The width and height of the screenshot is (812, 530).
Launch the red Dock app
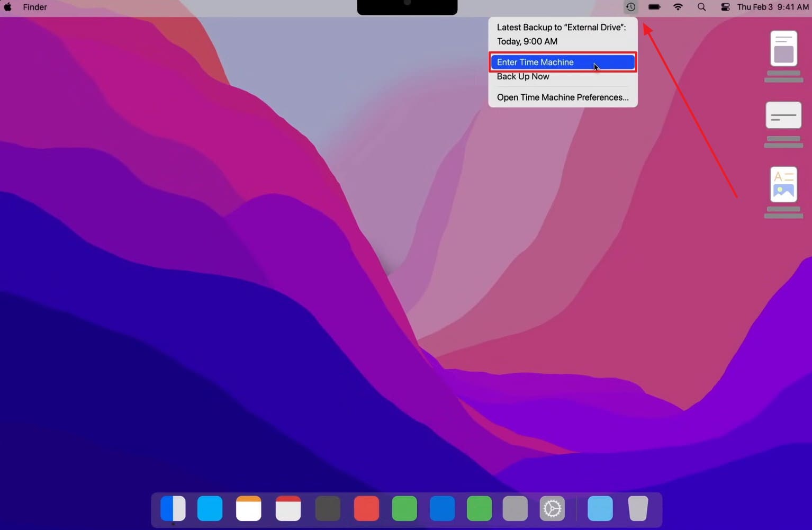click(366, 509)
